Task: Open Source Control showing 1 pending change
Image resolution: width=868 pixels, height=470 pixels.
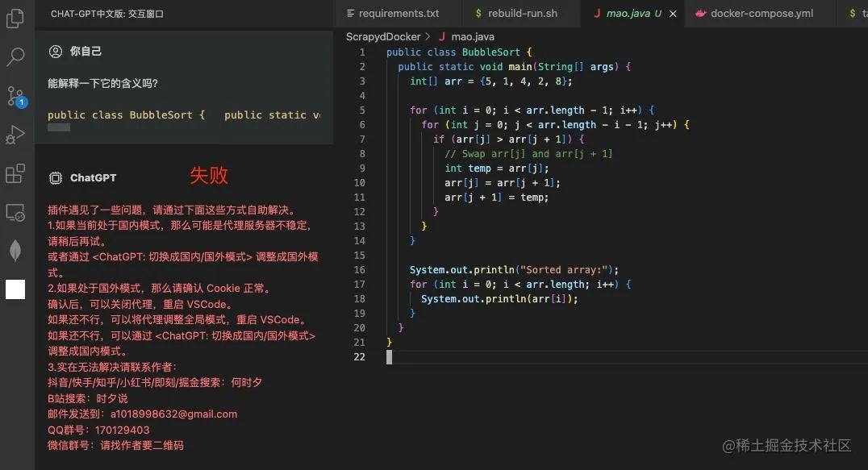Action: click(x=15, y=97)
